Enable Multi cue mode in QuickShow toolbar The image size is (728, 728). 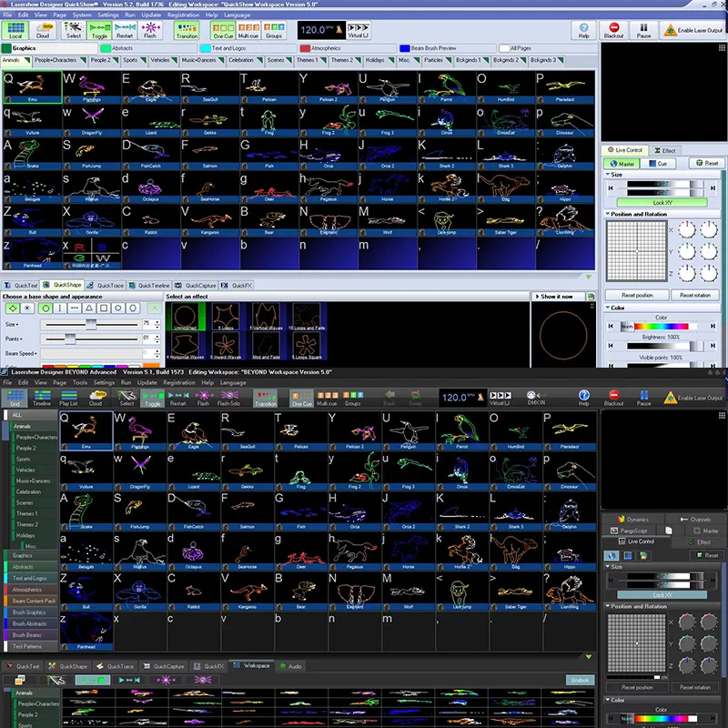tap(248, 30)
